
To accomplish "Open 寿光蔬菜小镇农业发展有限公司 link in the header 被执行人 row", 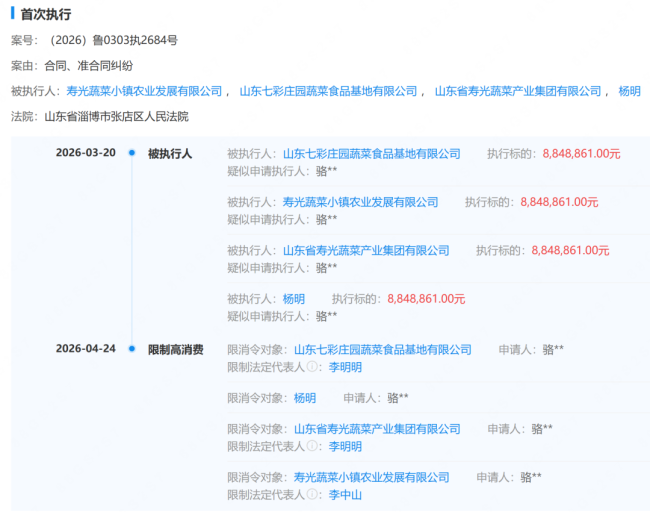I will (144, 91).
